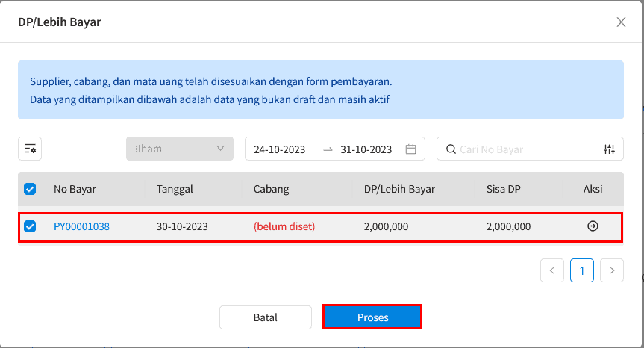The width and height of the screenshot is (644, 348).
Task: Click the Aksi column header
Action: [593, 189]
